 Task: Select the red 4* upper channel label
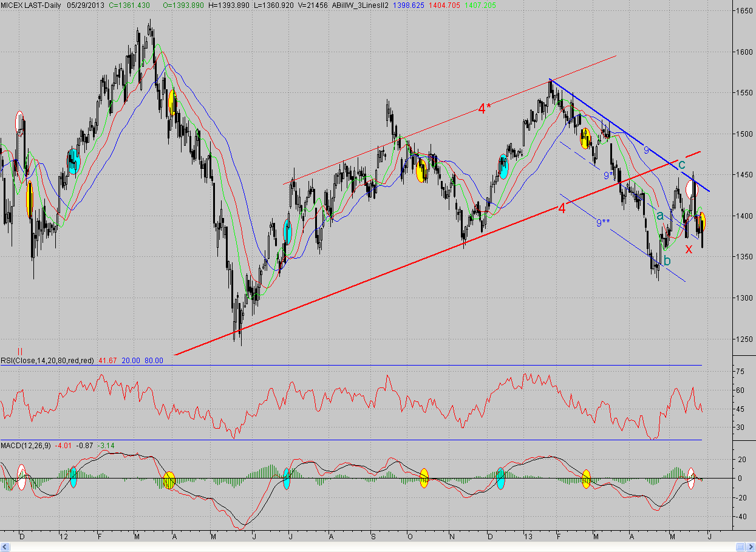(x=484, y=109)
